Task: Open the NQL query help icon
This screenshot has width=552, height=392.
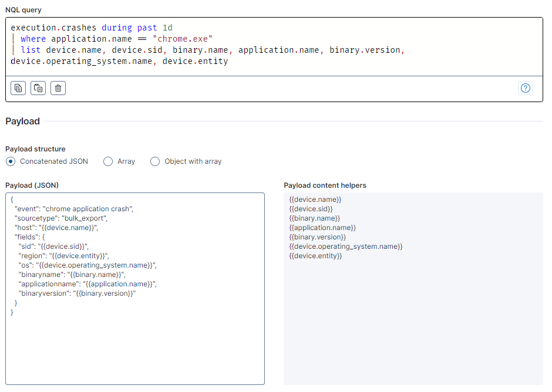Action: 525,88
